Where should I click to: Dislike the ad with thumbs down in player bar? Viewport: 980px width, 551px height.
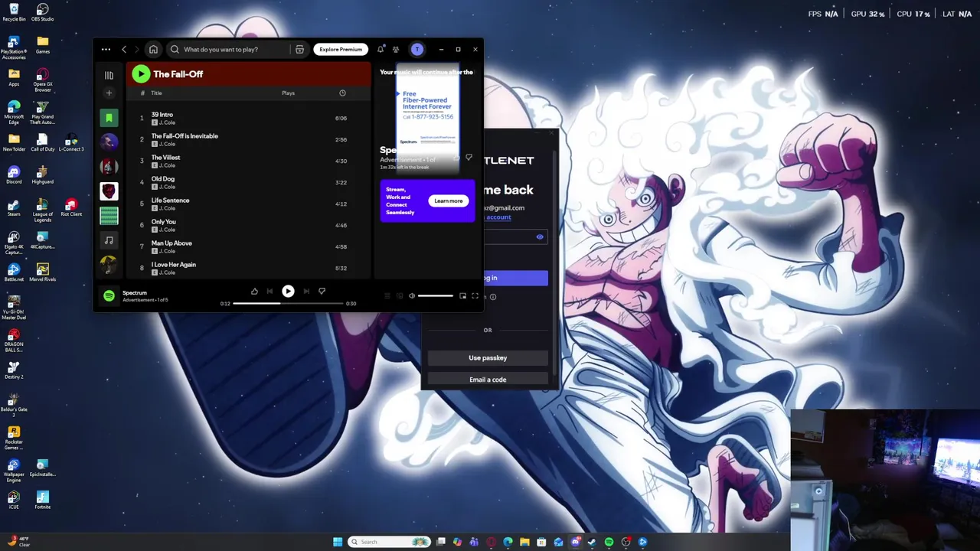(x=322, y=291)
